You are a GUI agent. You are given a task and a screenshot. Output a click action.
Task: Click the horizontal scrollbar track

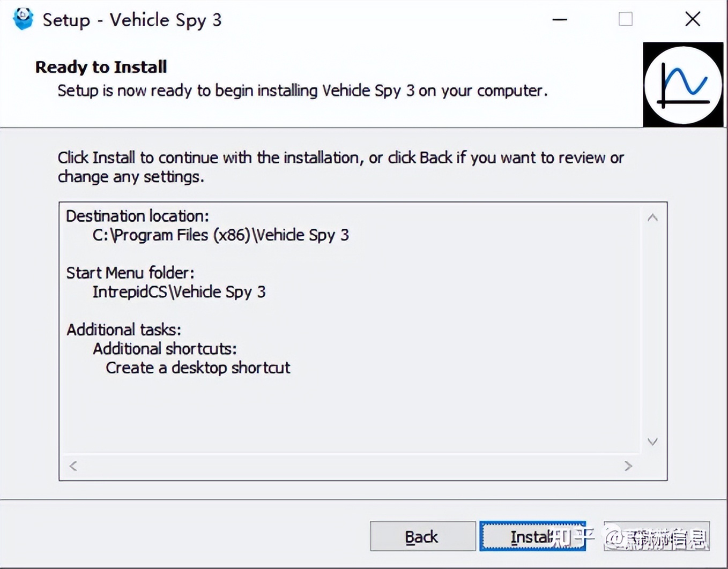click(x=348, y=466)
